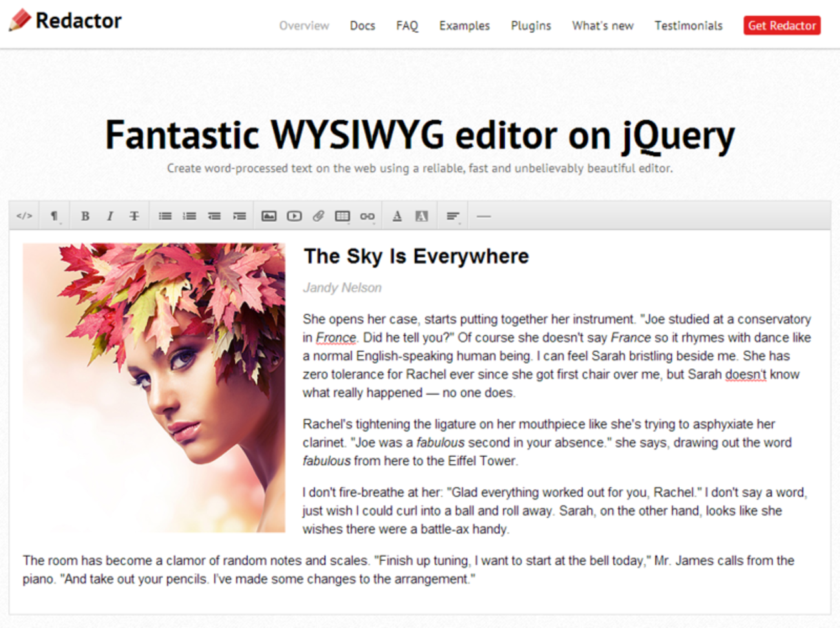The image size is (840, 628).
Task: Click the misspelled word 'Fronce'
Action: 336,338
